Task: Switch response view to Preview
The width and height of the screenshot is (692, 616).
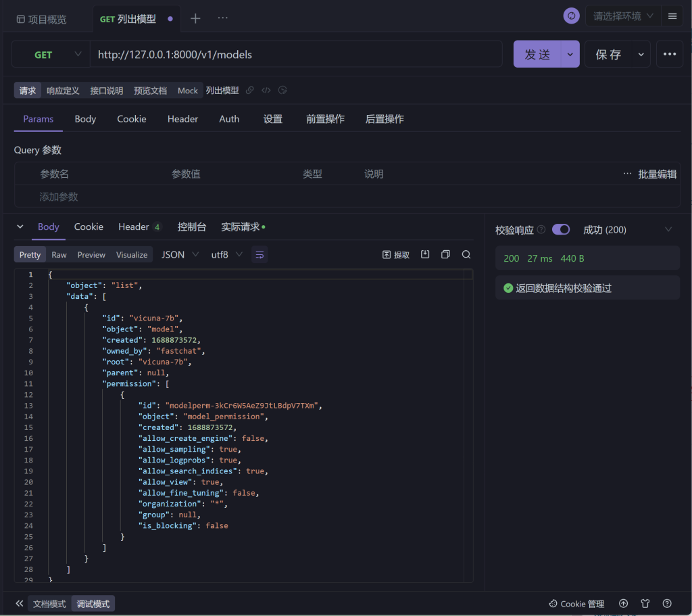Action: tap(91, 255)
